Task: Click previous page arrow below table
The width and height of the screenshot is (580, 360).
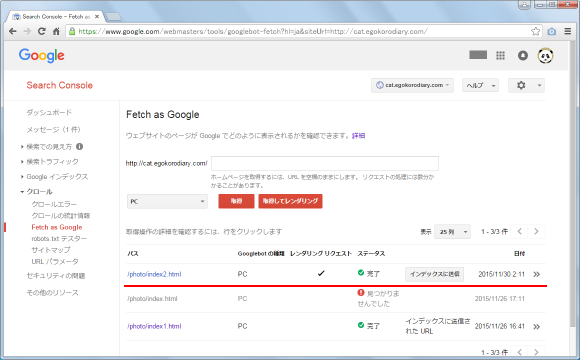Action: tap(519, 352)
